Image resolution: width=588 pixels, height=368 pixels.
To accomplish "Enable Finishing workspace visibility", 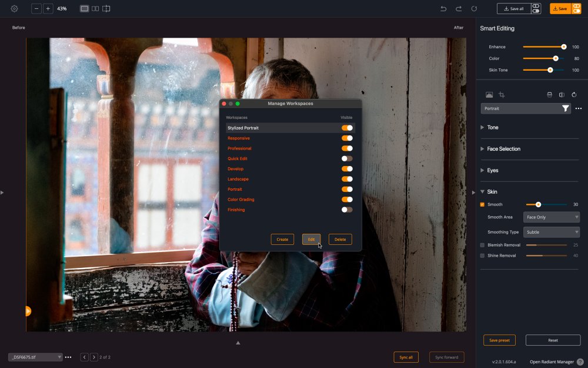I will point(347,210).
